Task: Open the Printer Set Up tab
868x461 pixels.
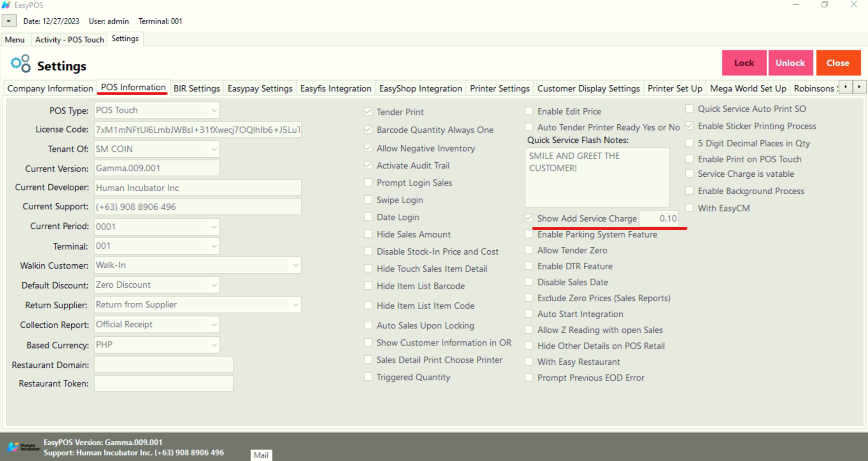Action: [675, 88]
